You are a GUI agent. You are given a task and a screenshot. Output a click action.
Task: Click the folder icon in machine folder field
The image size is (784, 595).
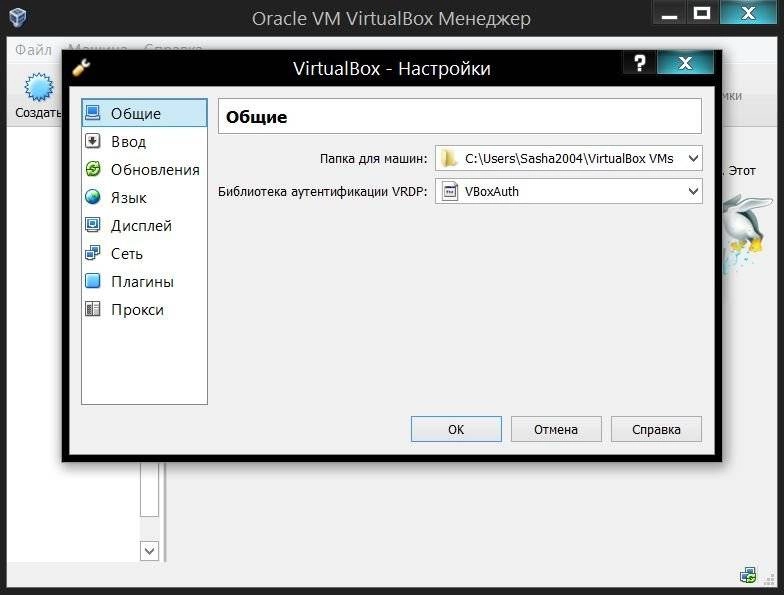[x=449, y=158]
